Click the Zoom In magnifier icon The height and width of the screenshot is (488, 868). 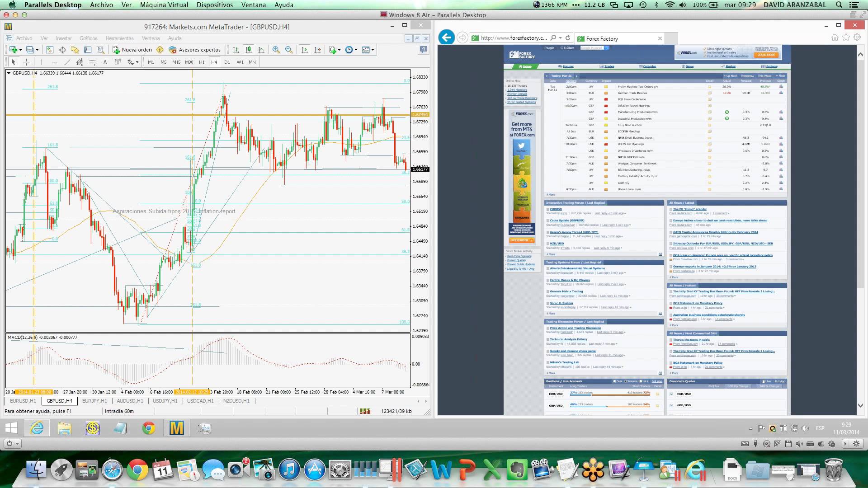click(276, 50)
